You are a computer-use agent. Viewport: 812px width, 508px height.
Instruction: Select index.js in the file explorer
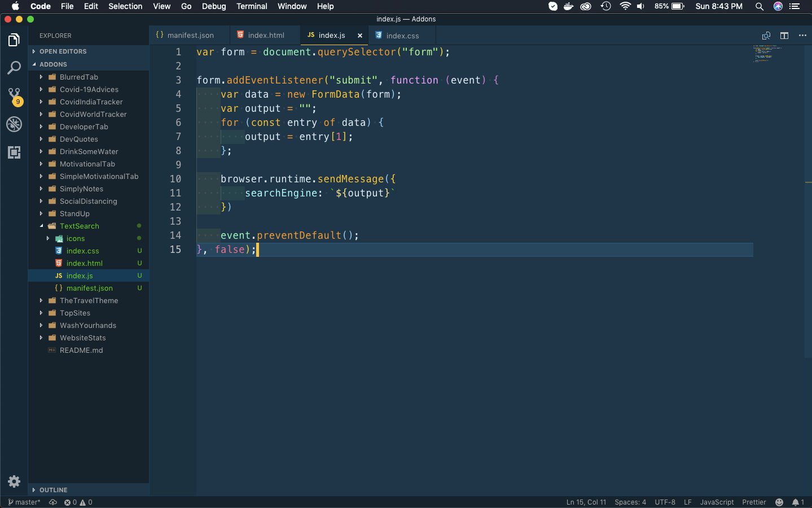89,275
